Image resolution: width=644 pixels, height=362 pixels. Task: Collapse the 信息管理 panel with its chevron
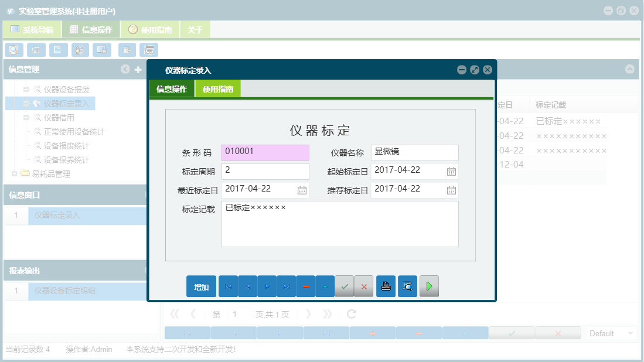tap(125, 69)
